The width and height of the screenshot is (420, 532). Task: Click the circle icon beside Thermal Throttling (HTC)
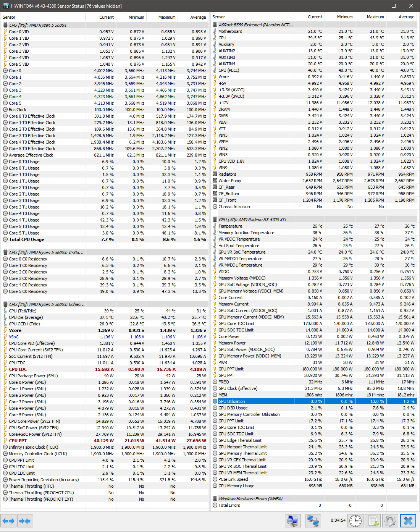[x=5, y=486]
